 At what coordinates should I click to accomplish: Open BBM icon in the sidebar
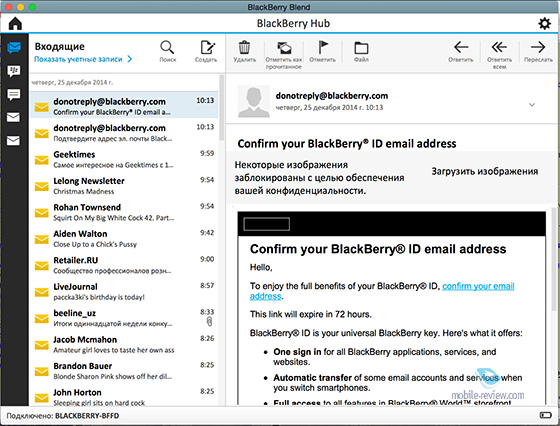[14, 71]
